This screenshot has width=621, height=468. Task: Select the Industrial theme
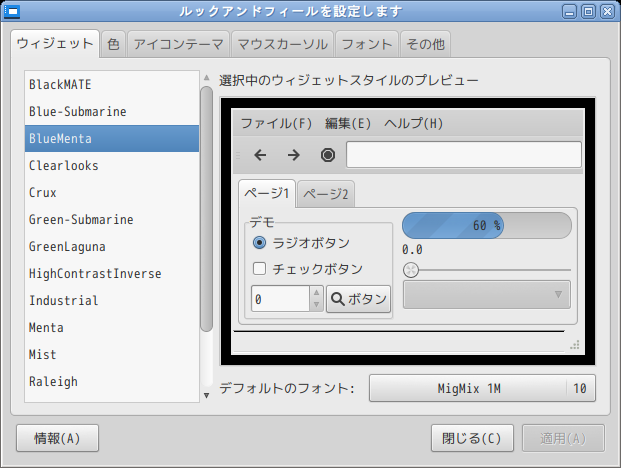point(112,301)
